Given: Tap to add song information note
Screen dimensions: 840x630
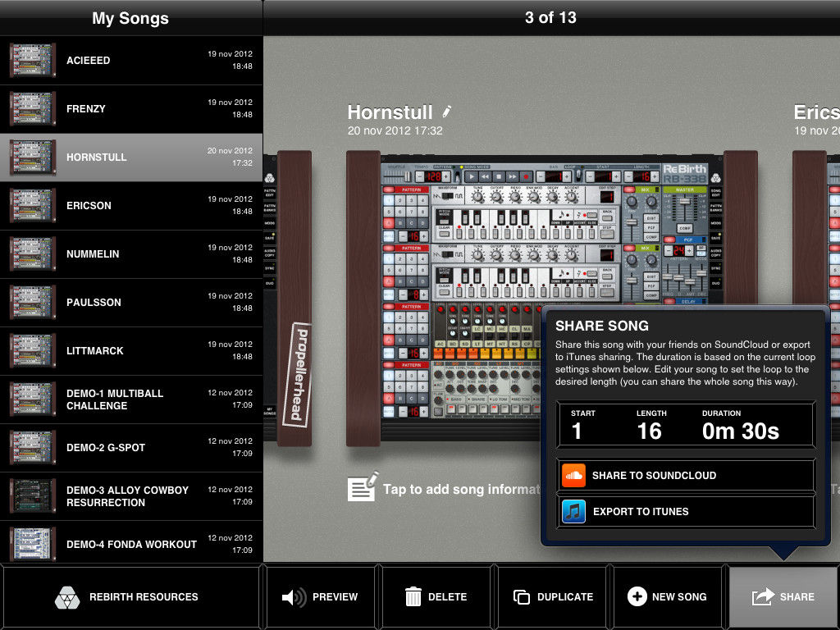Looking at the screenshot, I should point(444,487).
